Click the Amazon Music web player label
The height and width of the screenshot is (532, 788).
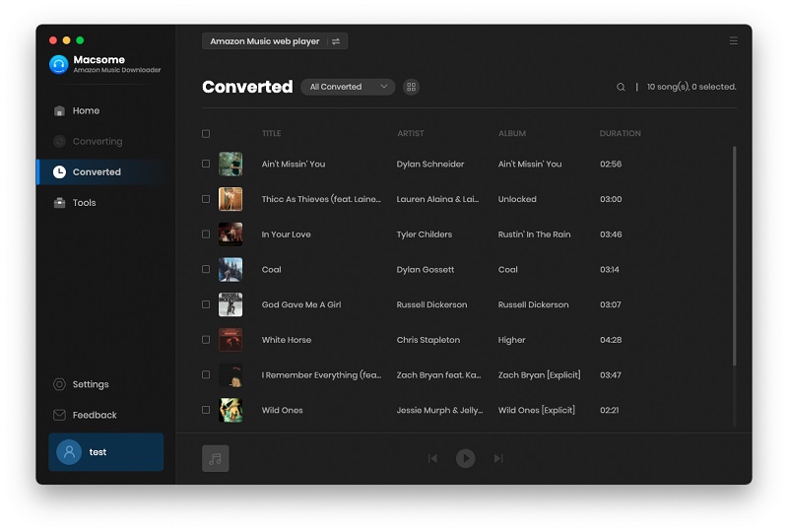[x=265, y=41]
